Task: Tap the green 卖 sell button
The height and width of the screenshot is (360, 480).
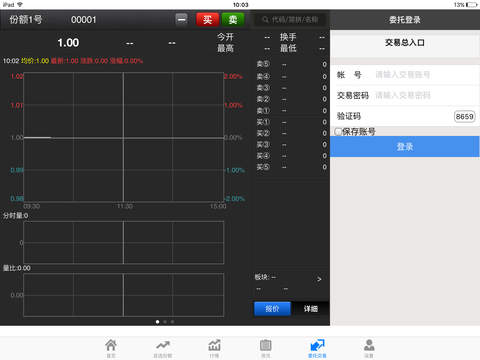Action: [x=233, y=20]
